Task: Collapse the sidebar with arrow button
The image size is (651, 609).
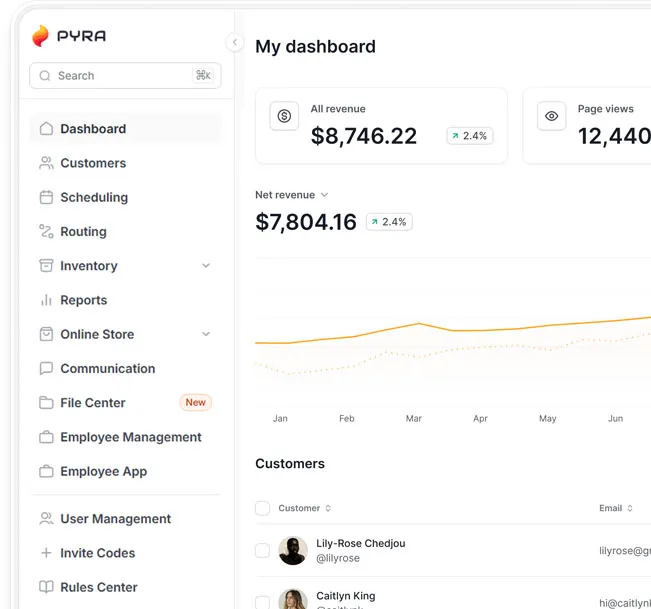Action: 234,42
